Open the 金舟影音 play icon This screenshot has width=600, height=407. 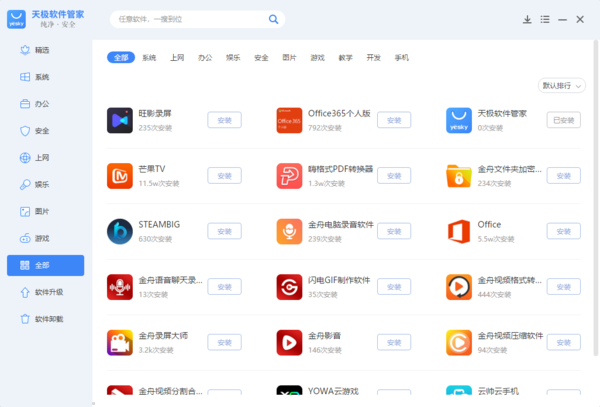[x=289, y=343]
